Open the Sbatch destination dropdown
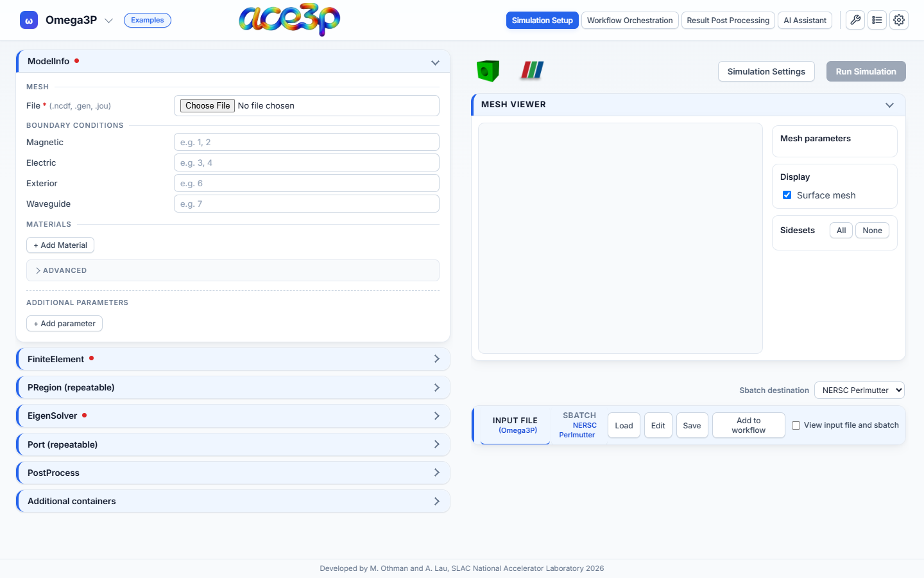 coord(859,390)
